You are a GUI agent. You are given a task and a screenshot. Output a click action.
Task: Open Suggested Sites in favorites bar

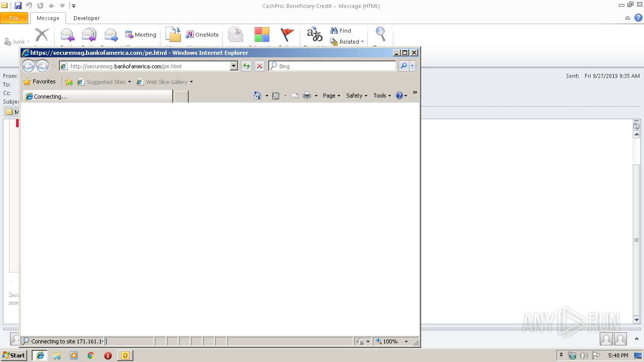click(x=104, y=82)
